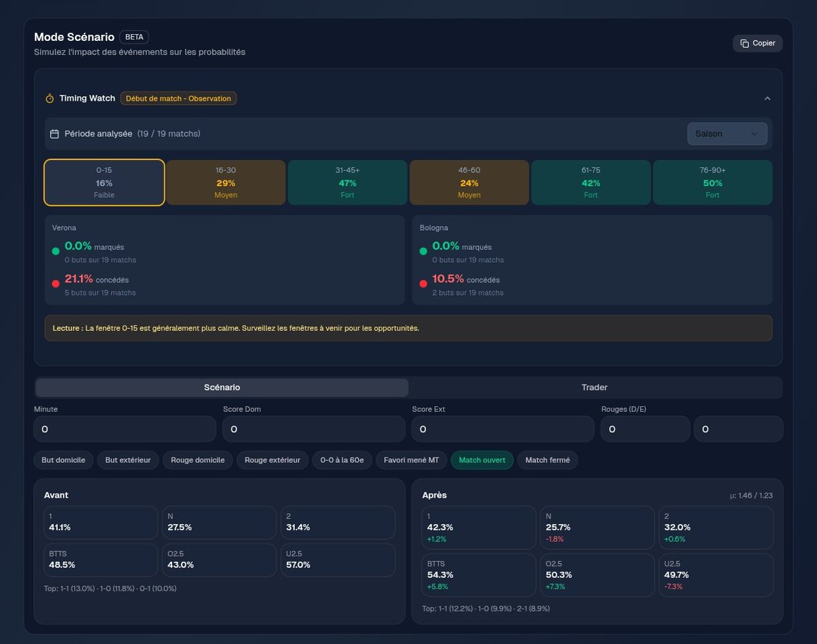Click the Avant home win 41.1% card
The height and width of the screenshot is (644, 817).
[x=101, y=522]
